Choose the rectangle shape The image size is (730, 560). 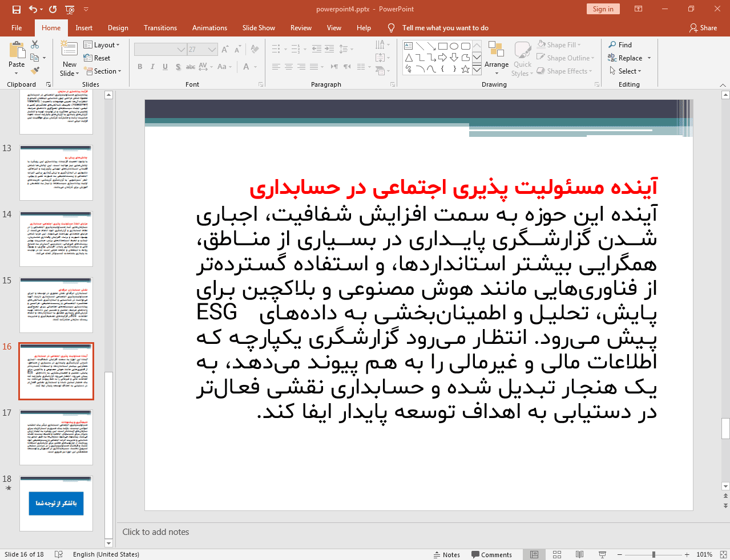coord(443,46)
